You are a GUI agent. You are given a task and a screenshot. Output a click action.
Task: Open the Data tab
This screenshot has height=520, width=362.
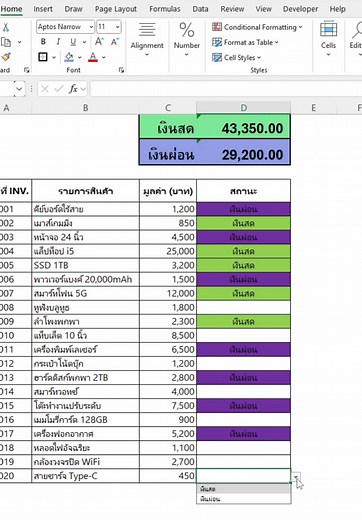tap(200, 9)
